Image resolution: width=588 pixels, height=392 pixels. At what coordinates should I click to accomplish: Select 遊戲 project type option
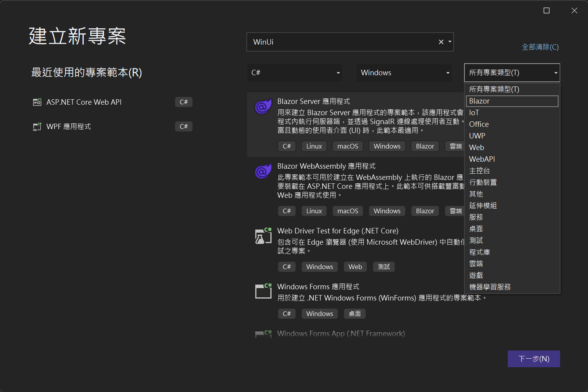pos(512,275)
